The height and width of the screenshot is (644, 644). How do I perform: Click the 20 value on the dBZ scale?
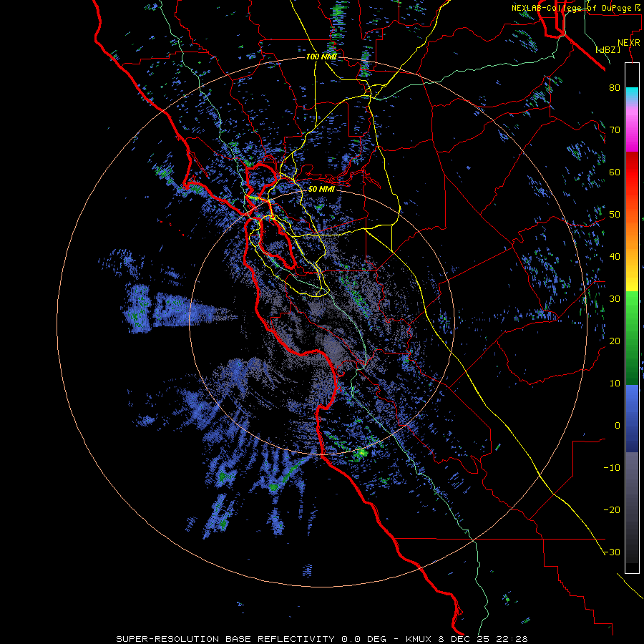point(615,341)
